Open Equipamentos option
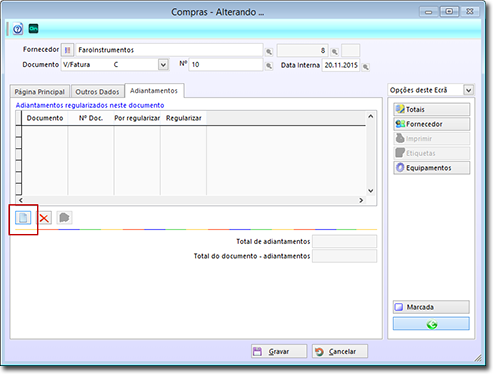496x378 pixels. [432, 168]
